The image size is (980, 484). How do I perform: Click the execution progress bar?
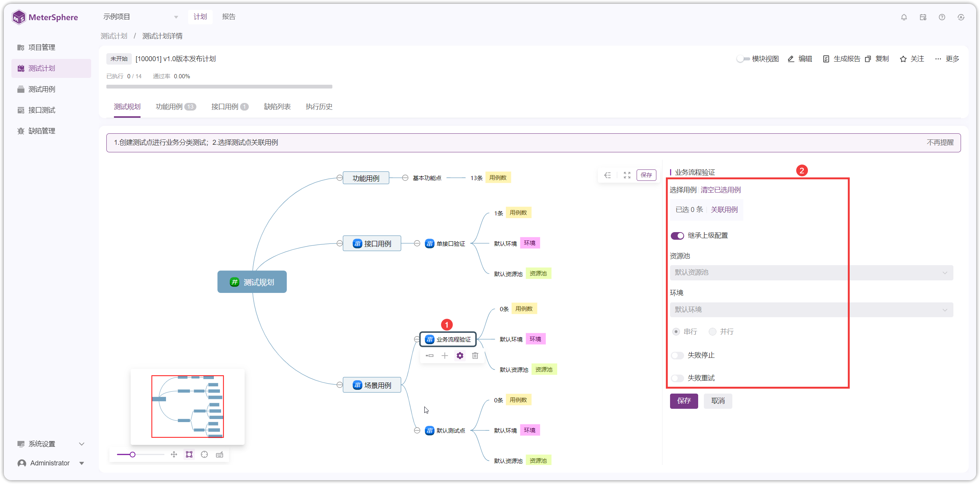(219, 86)
